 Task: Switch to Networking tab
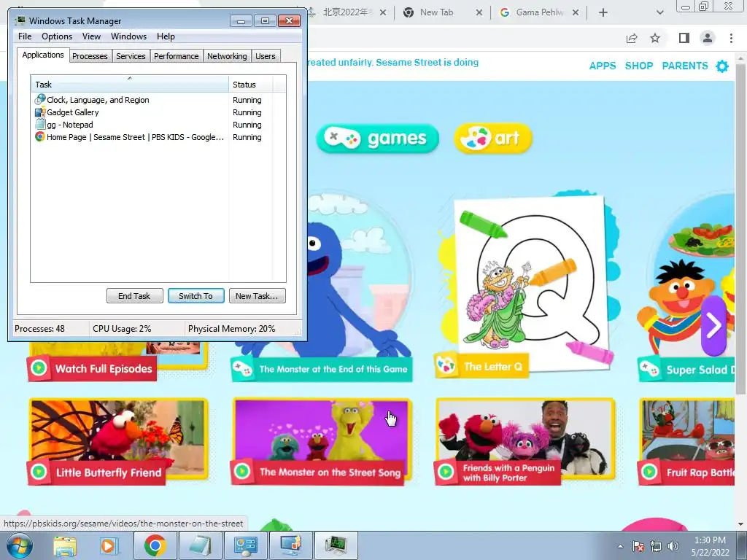tap(227, 56)
